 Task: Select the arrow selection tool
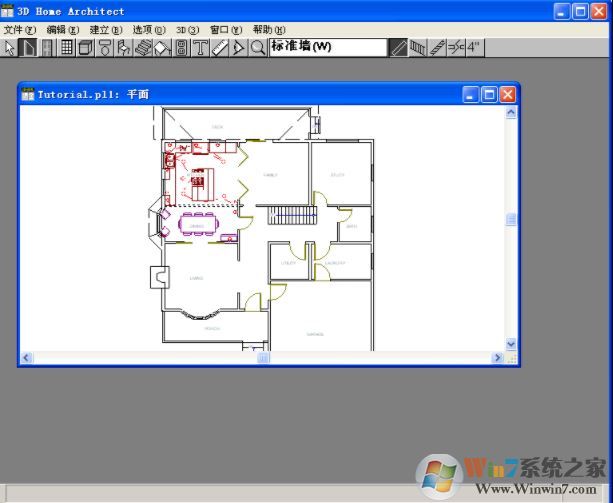click(9, 48)
